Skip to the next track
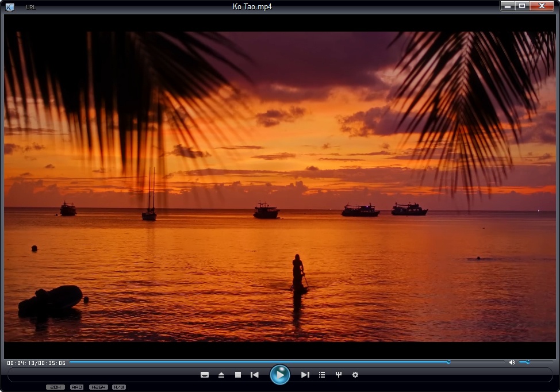Screen dimensions: 560x392 (x=305, y=375)
